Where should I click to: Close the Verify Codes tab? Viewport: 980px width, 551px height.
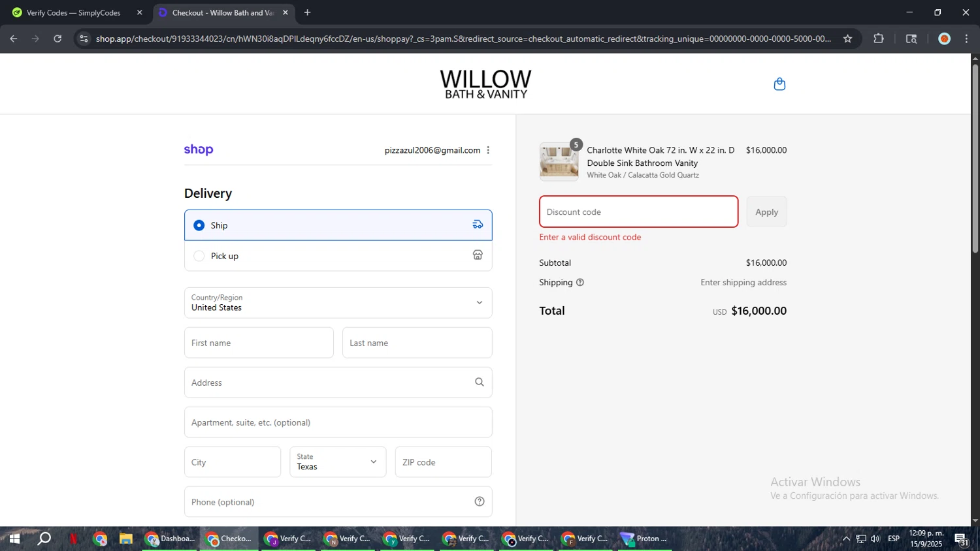pos(139,12)
